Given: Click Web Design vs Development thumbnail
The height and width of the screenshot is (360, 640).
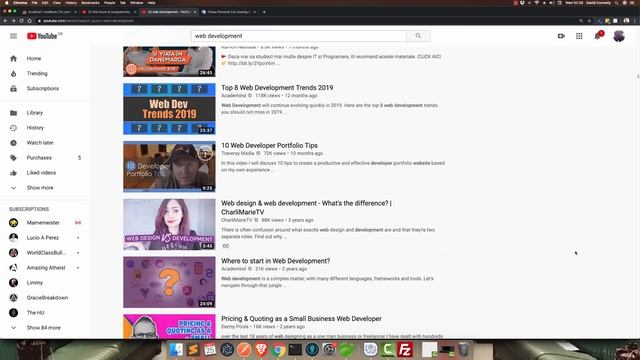Looking at the screenshot, I should 169,224.
